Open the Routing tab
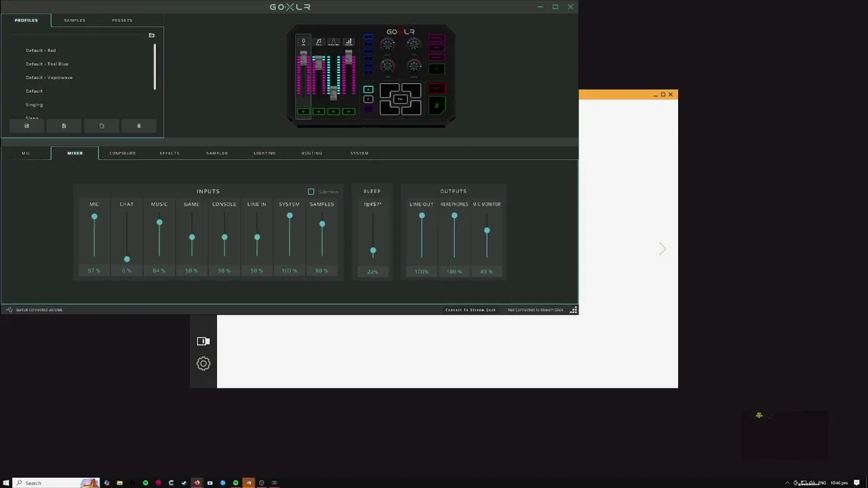Screen dimensions: 868x488 pos(312,153)
